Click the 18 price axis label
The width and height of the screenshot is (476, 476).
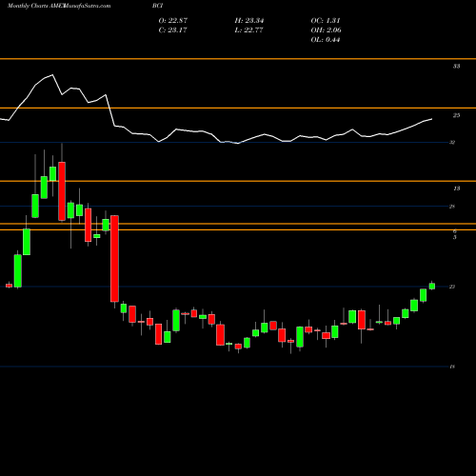452,367
